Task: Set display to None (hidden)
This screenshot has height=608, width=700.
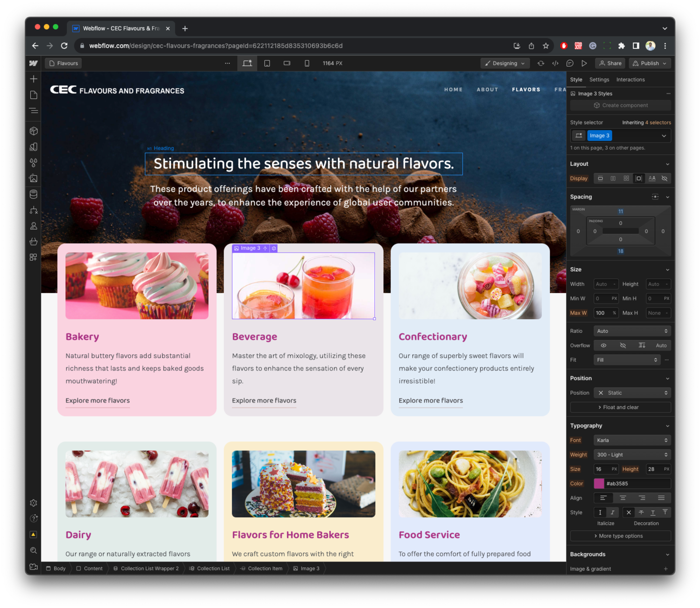Action: pos(665,179)
